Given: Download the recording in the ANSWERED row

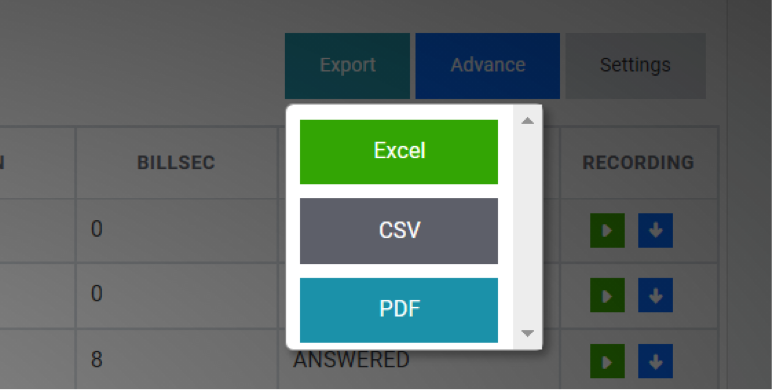Looking at the screenshot, I should tap(655, 361).
